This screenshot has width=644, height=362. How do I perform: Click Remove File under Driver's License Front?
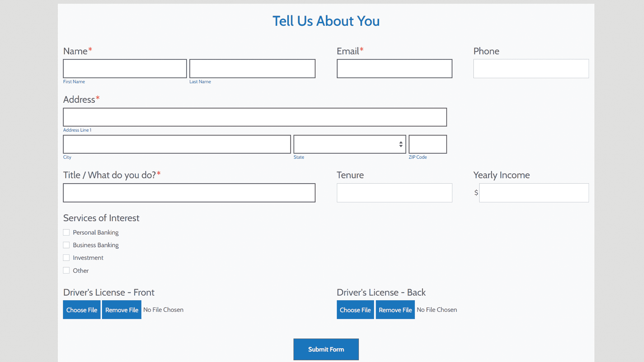[x=121, y=309]
